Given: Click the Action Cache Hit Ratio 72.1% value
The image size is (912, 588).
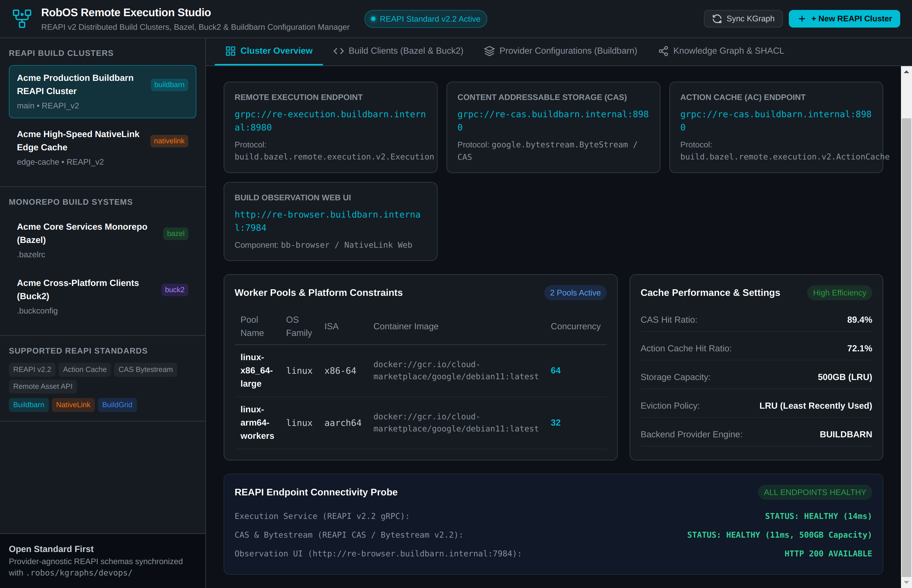Looking at the screenshot, I should (x=859, y=349).
